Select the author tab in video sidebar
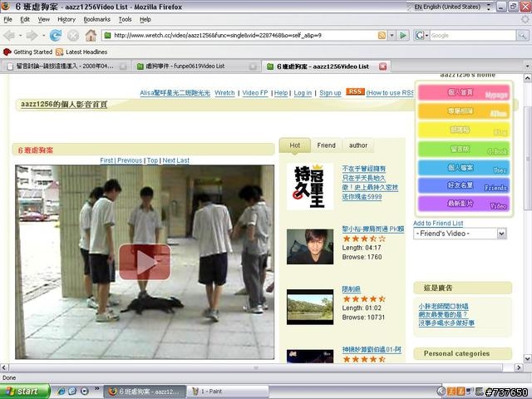This screenshot has width=532, height=399. click(x=358, y=145)
